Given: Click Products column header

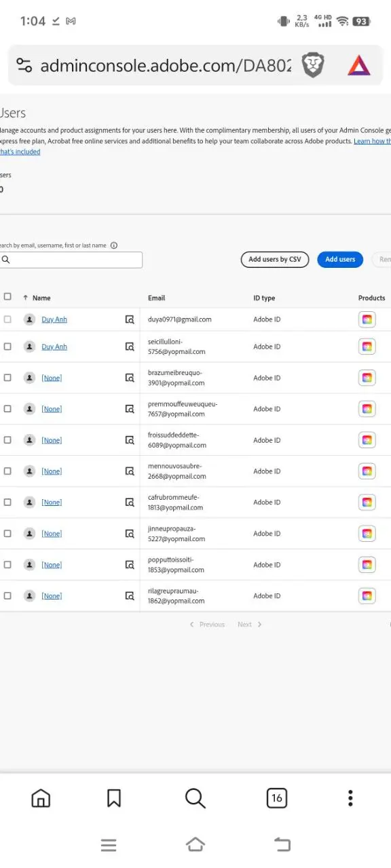Looking at the screenshot, I should pyautogui.click(x=372, y=298).
